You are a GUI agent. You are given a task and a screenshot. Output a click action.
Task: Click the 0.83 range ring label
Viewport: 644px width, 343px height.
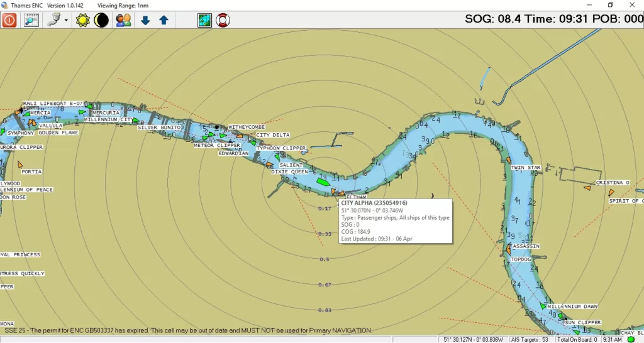325,310
